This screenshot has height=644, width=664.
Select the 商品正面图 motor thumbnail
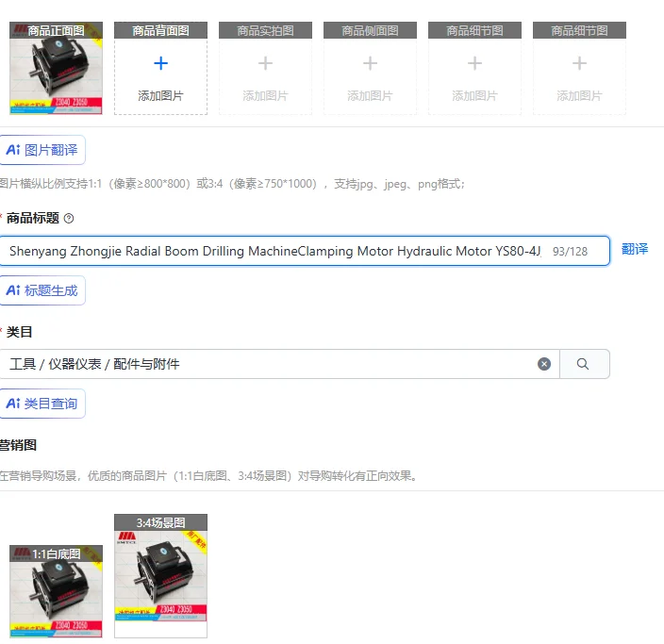[56, 68]
